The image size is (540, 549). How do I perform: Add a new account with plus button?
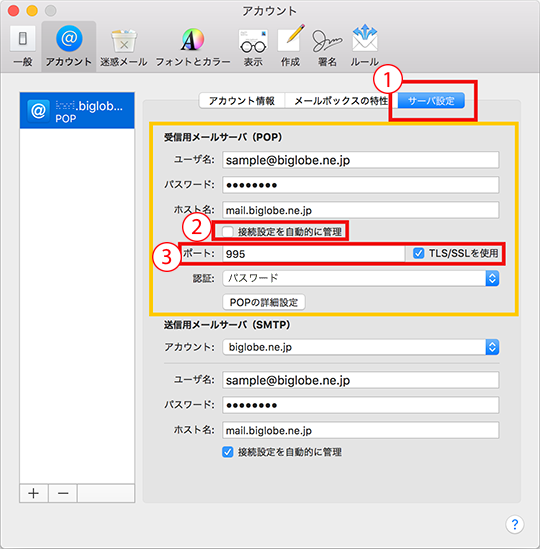tap(34, 493)
